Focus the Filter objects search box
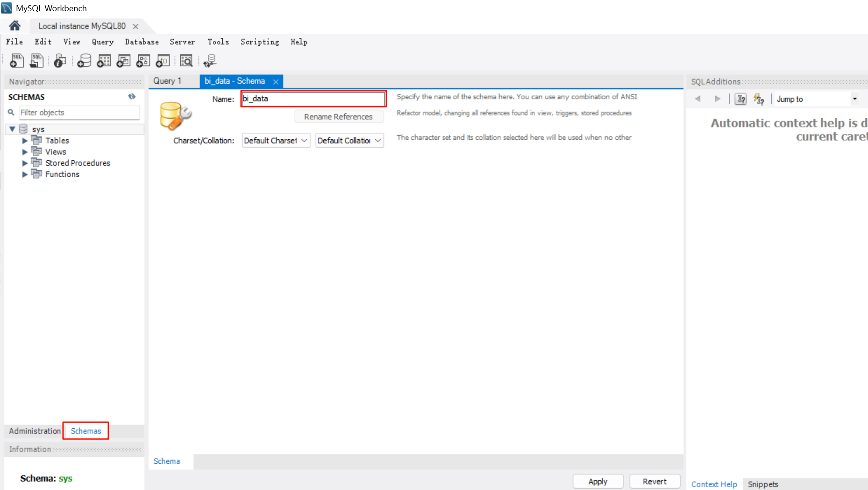 coord(79,112)
